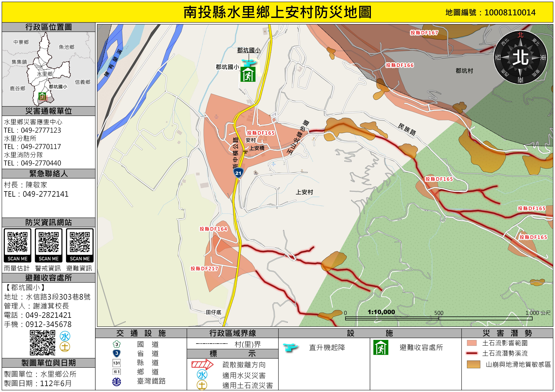Click the blue flood hazard circle in the legend
Screen dimensions: 555x392
[x=202, y=375]
